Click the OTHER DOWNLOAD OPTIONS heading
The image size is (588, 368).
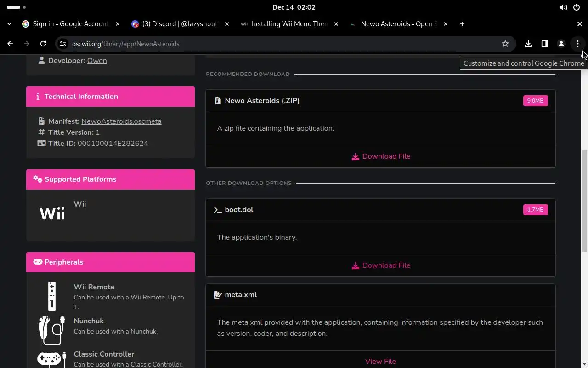pyautogui.click(x=249, y=183)
